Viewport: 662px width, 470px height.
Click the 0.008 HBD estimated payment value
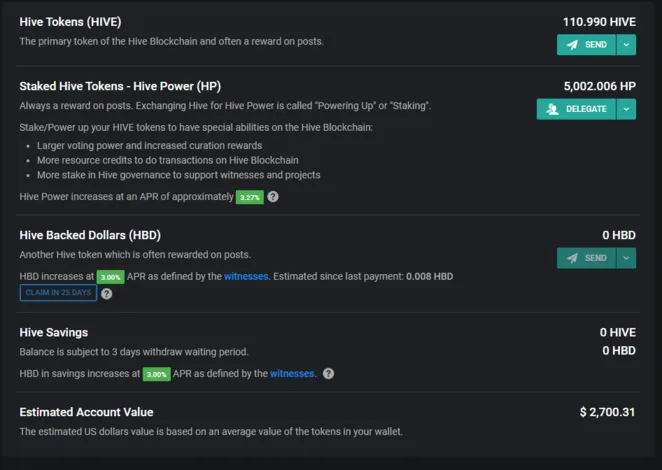[x=430, y=276]
